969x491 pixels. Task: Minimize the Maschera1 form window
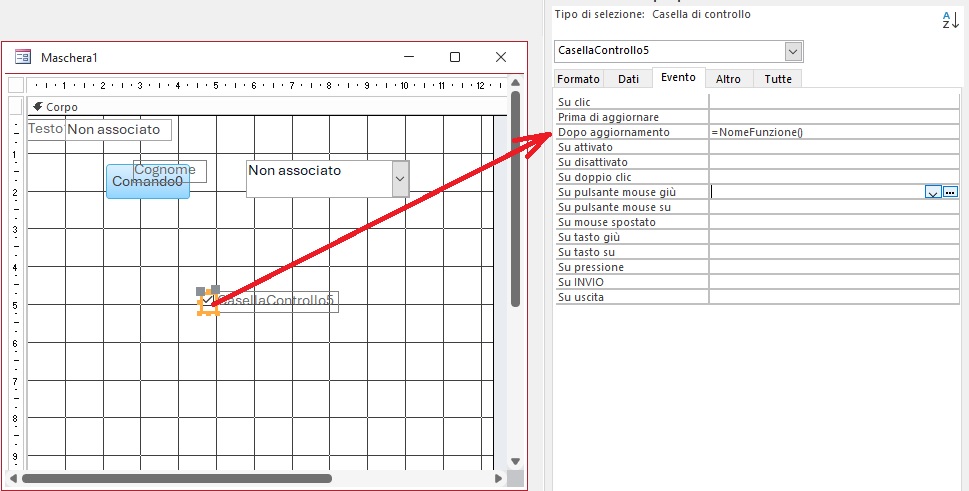pos(408,58)
